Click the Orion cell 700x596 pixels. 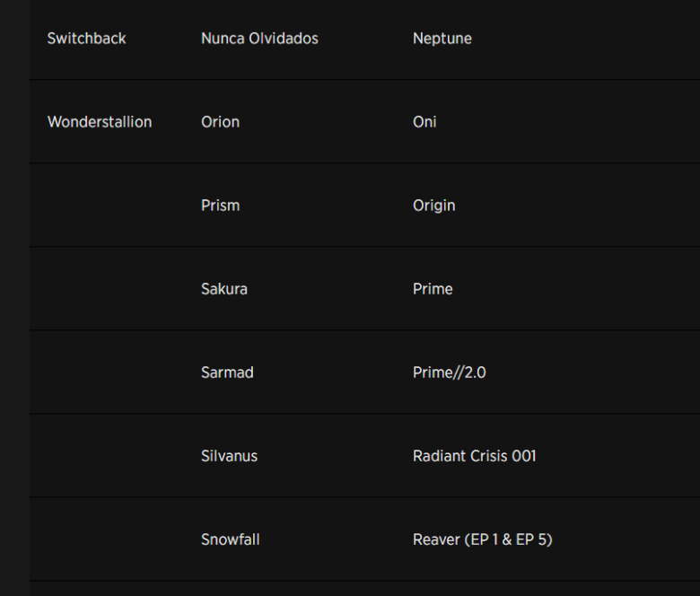tap(220, 122)
